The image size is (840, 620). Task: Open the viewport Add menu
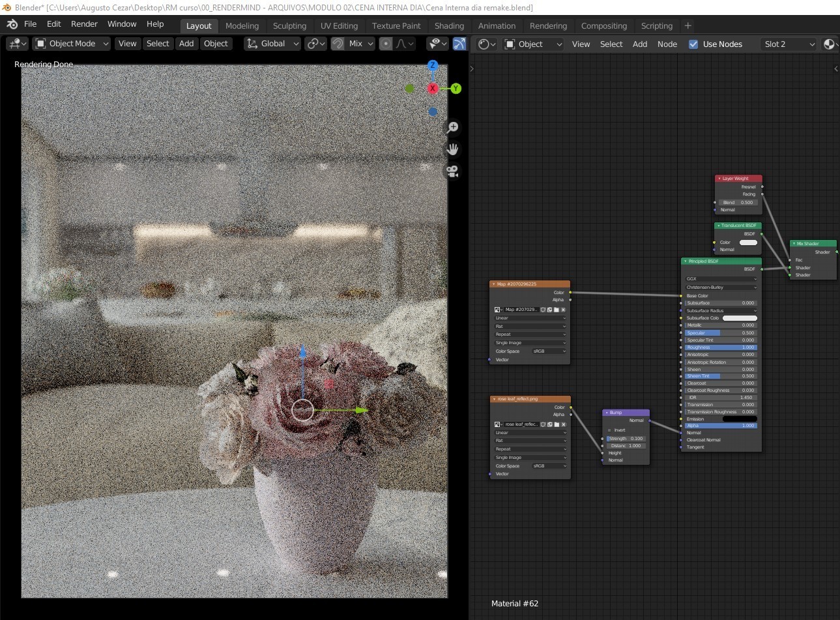pos(186,44)
